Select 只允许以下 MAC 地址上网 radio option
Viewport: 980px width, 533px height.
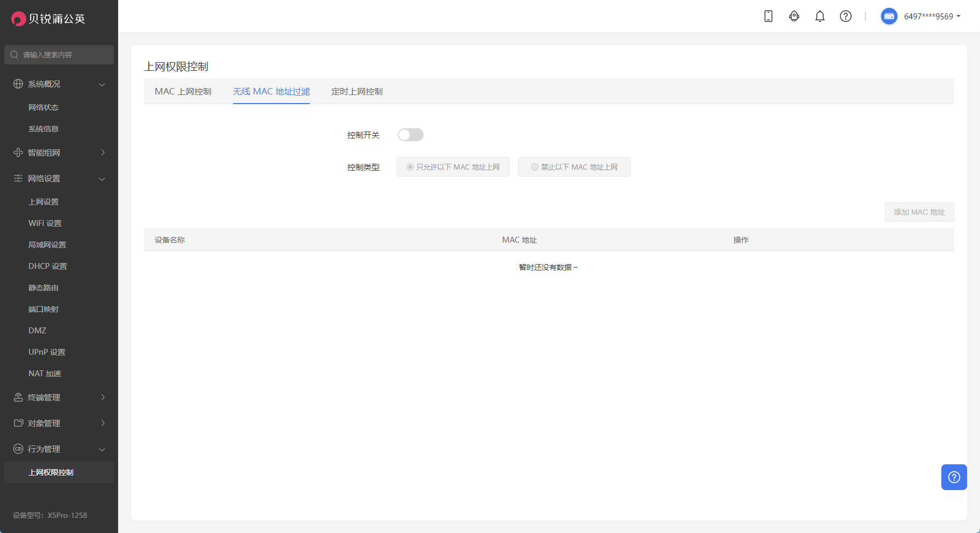(410, 167)
